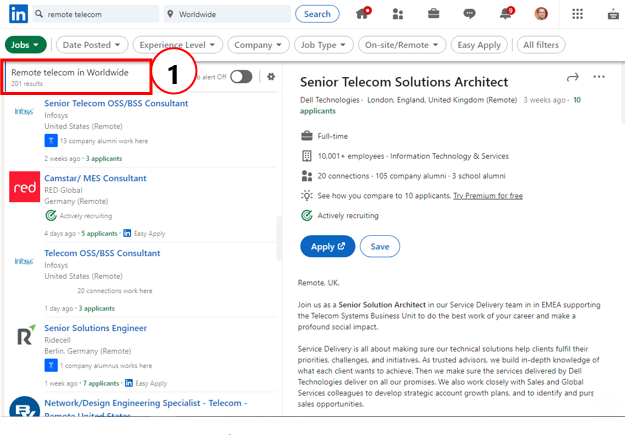Click the Infosys logo beside Telecom OSS/BSS Consultant
The width and height of the screenshot is (625, 435).
click(24, 262)
